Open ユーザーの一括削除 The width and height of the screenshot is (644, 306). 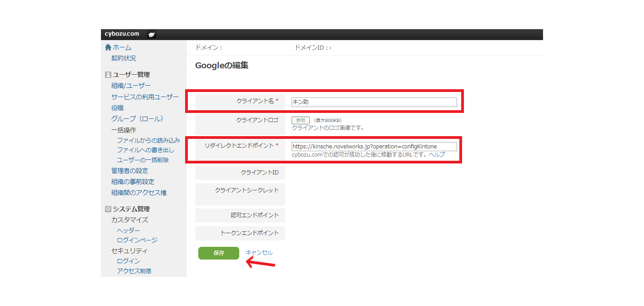(x=143, y=160)
